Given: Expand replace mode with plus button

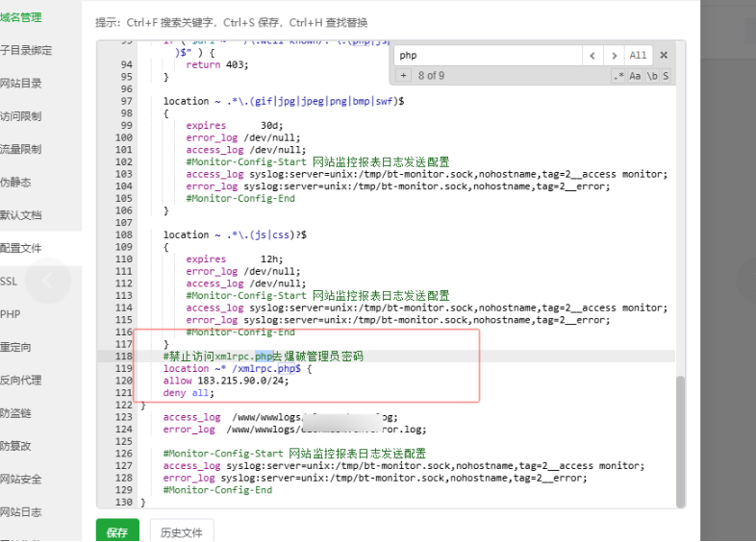Looking at the screenshot, I should [x=403, y=76].
